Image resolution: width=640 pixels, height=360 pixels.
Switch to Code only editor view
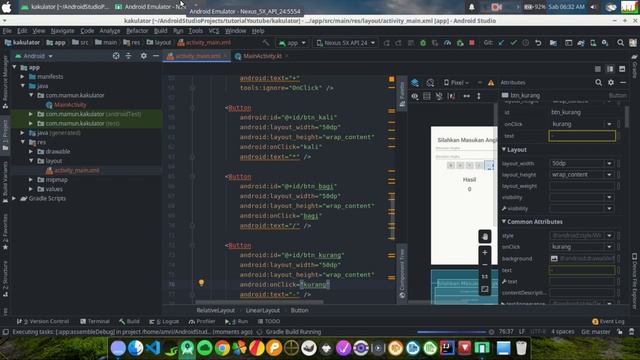[598, 69]
